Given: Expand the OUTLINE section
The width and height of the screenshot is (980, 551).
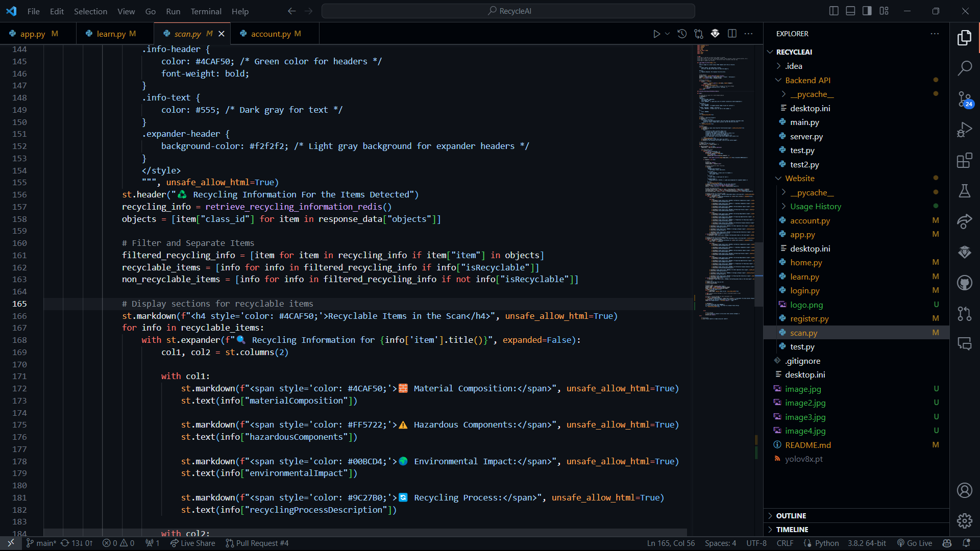Looking at the screenshot, I should click(791, 516).
